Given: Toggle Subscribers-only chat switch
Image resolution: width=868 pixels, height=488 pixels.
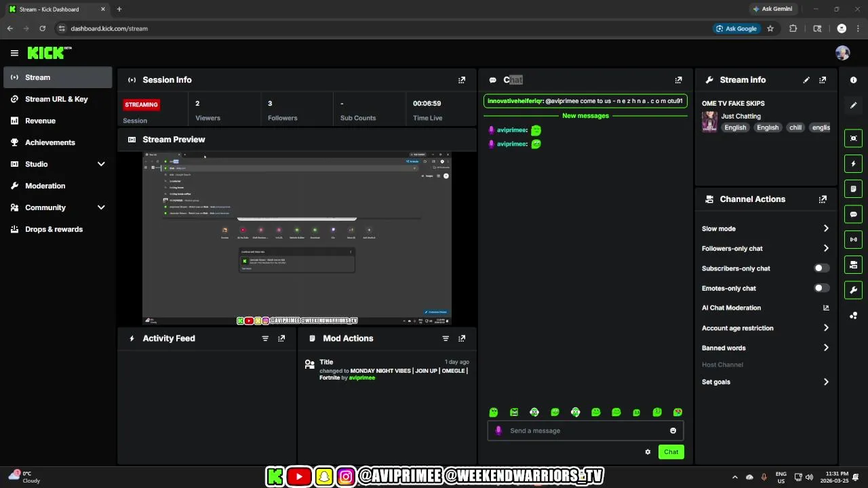Looking at the screenshot, I should pos(821,268).
